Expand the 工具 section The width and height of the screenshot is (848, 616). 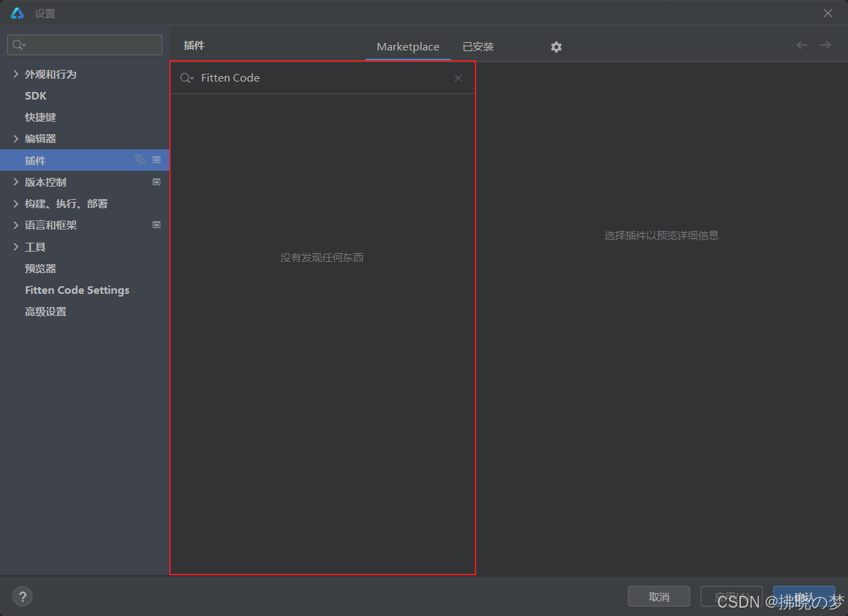click(16, 247)
